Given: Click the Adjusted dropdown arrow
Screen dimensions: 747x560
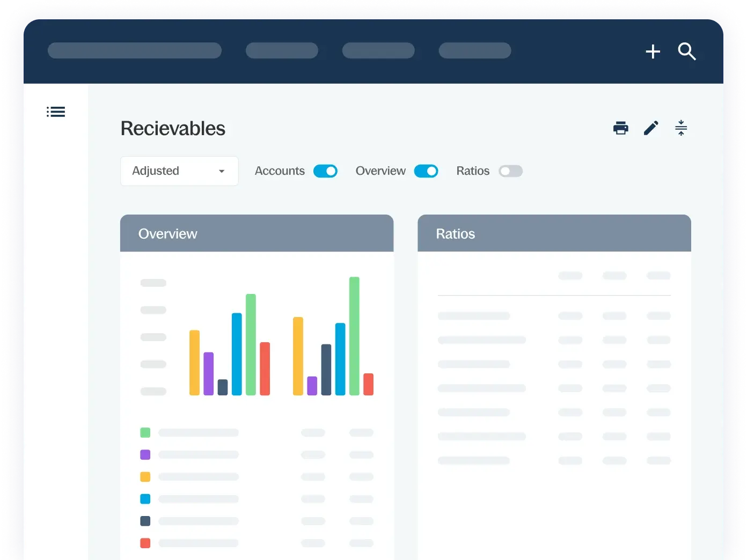Looking at the screenshot, I should (x=221, y=171).
